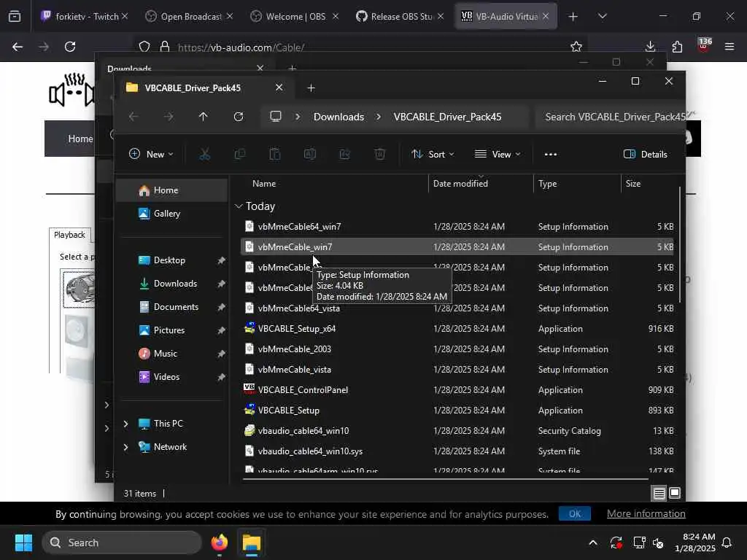Viewport: 747px width, 560px height.
Task: Open the See more three-dots menu
Action: tap(551, 155)
